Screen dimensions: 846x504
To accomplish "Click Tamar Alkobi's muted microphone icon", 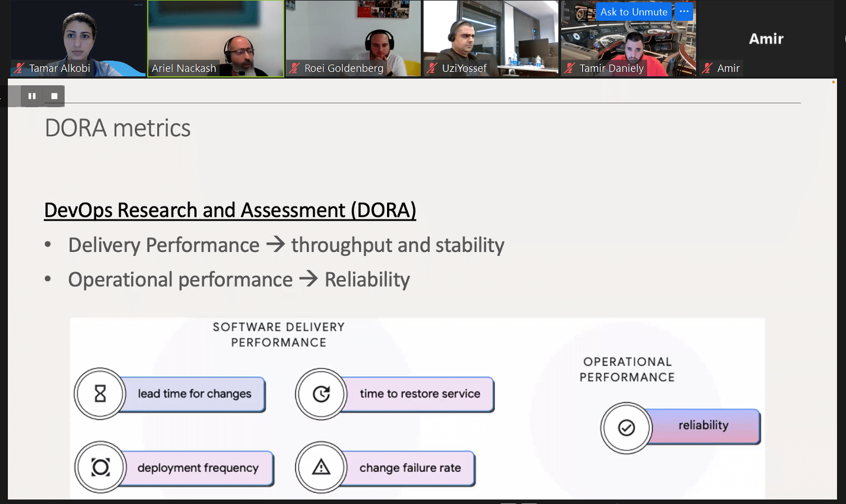I will (20, 68).
